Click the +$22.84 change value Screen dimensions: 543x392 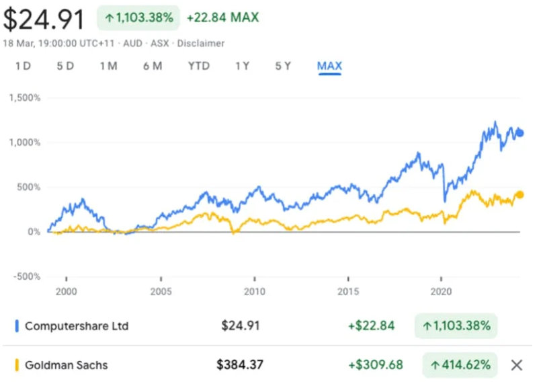pos(371,326)
